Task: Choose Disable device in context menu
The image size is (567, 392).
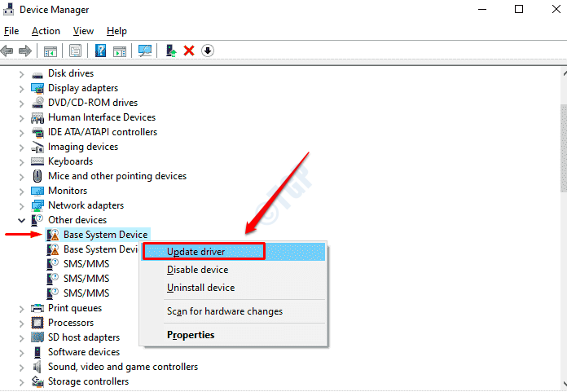Action: coord(234,270)
